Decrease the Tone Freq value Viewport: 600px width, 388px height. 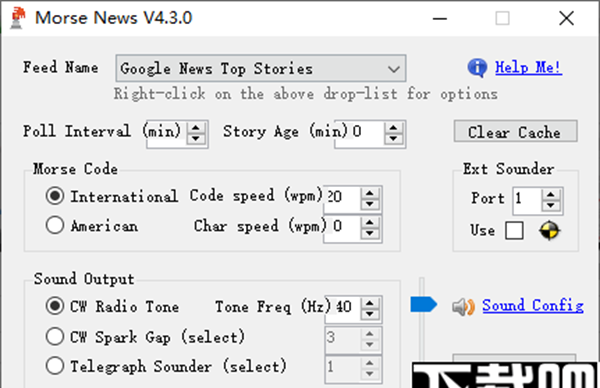point(370,314)
